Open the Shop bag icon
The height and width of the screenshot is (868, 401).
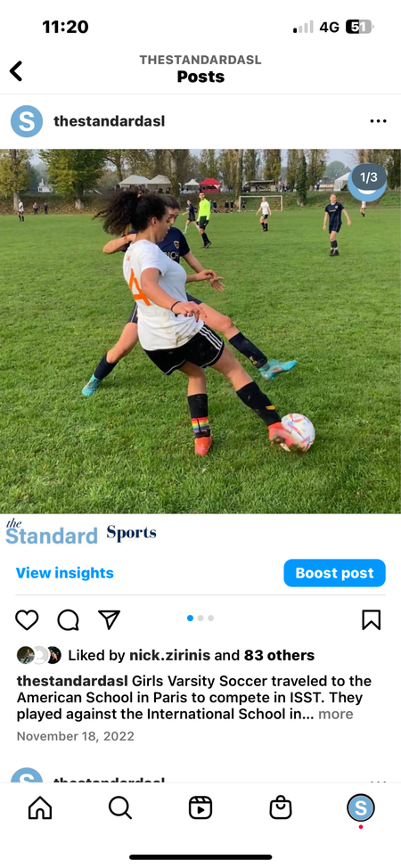281,807
